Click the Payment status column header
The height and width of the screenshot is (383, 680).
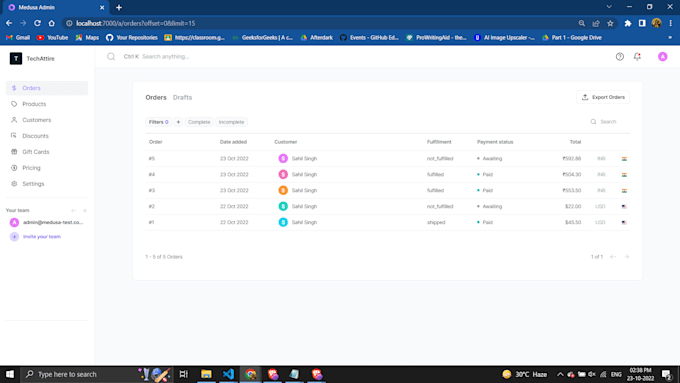point(495,142)
